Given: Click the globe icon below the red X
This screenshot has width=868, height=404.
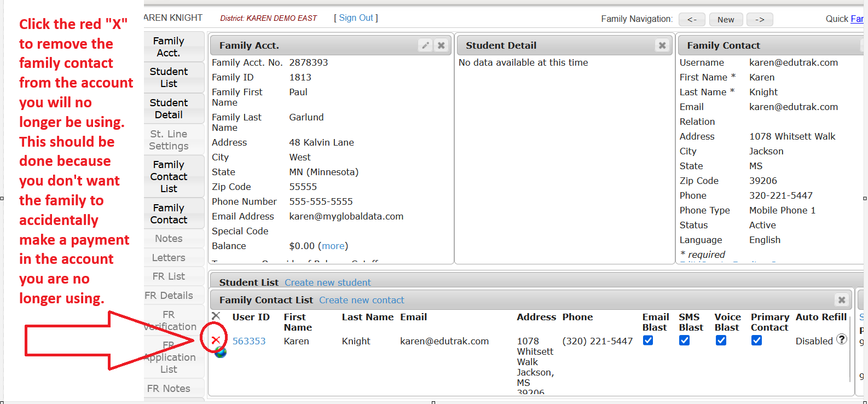Looking at the screenshot, I should point(221,352).
